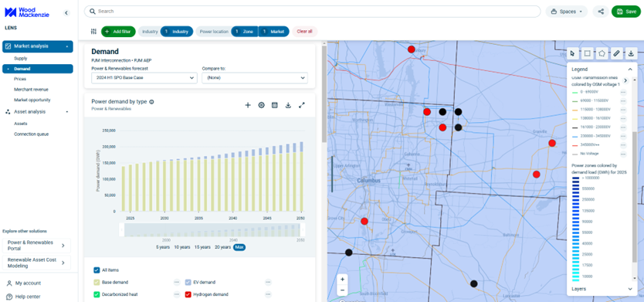
Task: Open the Compare to dropdown
Action: pyautogui.click(x=255, y=78)
